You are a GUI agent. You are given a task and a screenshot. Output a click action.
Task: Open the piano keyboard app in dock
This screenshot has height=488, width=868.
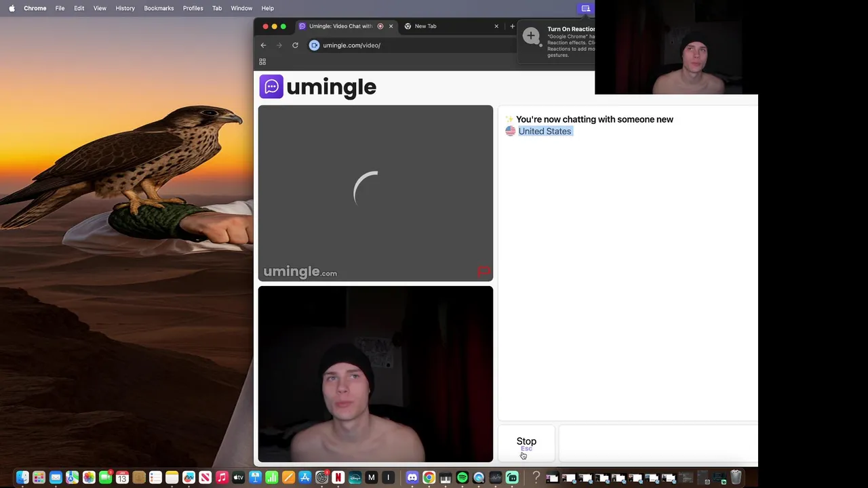pyautogui.click(x=446, y=477)
